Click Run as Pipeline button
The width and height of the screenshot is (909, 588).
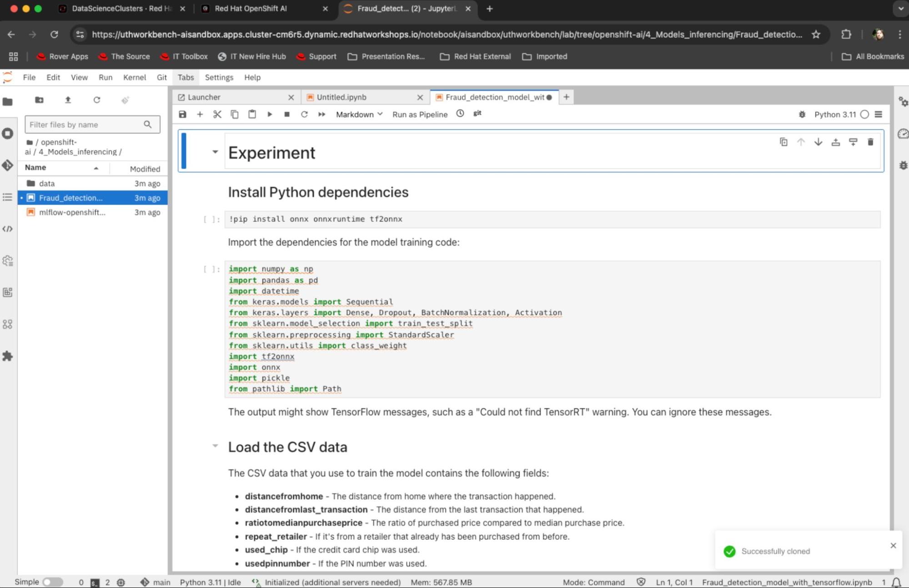tap(419, 114)
